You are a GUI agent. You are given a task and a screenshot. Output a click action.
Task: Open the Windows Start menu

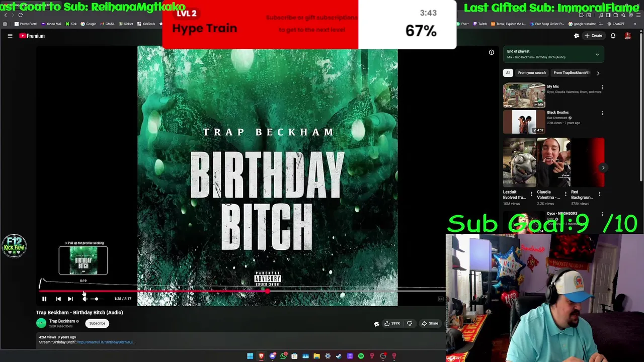pyautogui.click(x=250, y=356)
